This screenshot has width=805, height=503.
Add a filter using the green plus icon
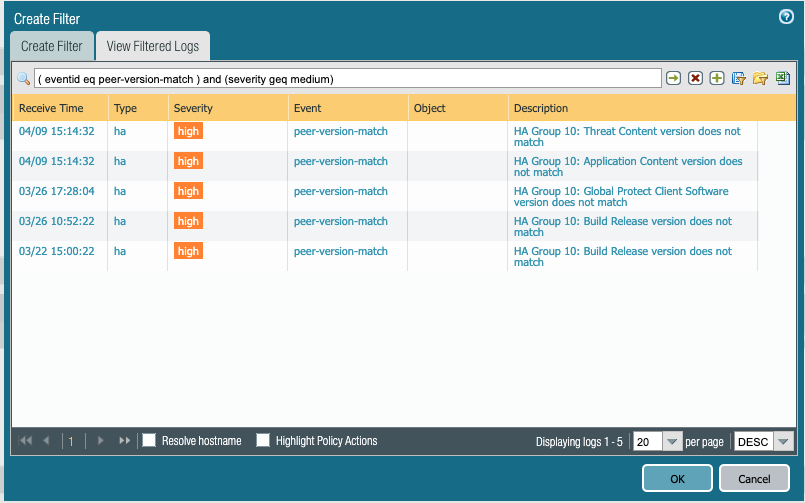[717, 78]
